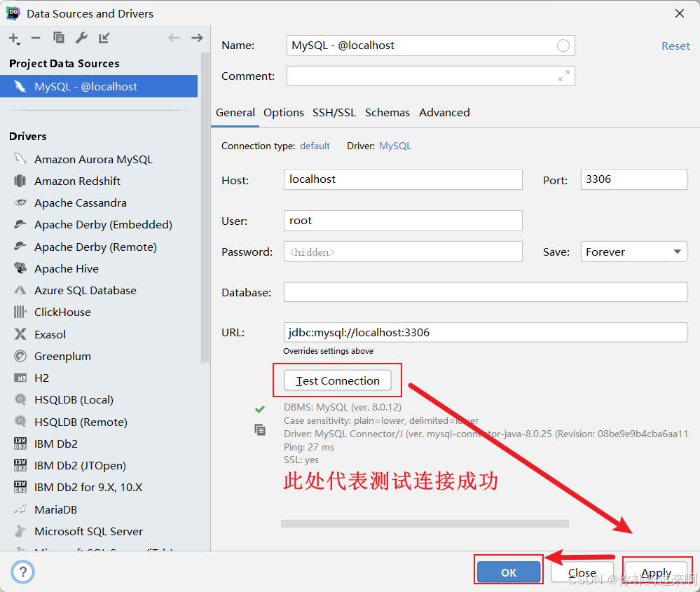Image resolution: width=700 pixels, height=592 pixels.
Task: Click into the Comment input field
Action: [x=430, y=76]
